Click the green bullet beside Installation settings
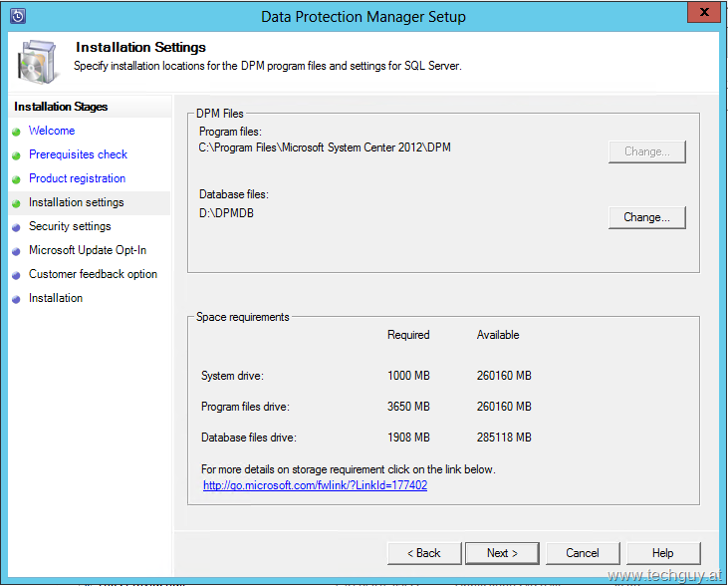This screenshot has height=586, width=728. (16, 203)
